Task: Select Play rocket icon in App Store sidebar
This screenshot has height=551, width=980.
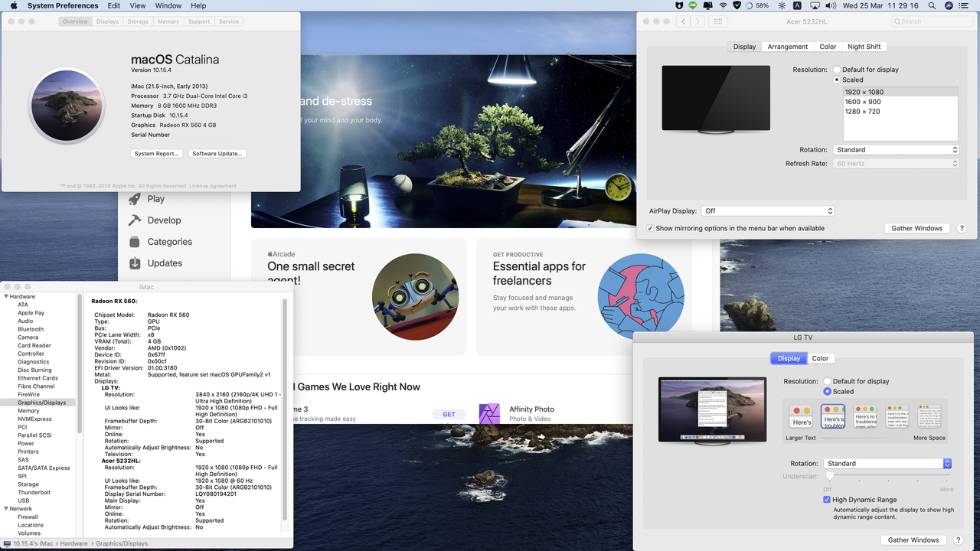Action: [x=135, y=198]
